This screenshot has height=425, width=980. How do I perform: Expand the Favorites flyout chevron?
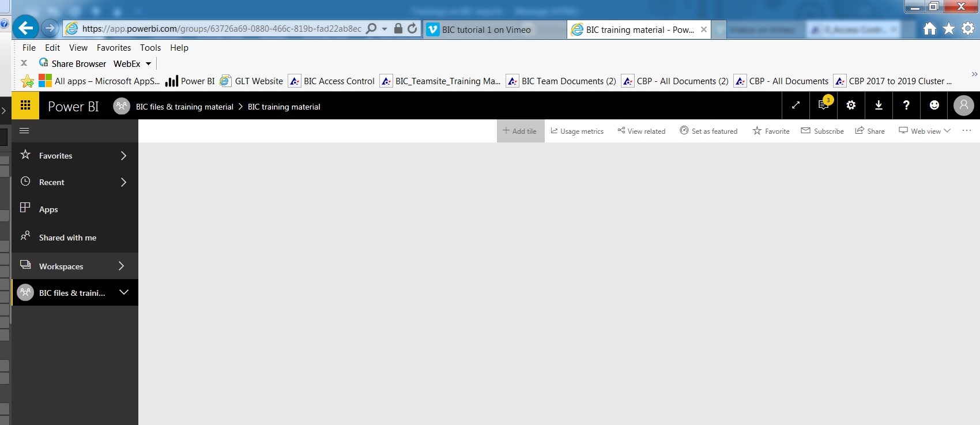click(123, 156)
